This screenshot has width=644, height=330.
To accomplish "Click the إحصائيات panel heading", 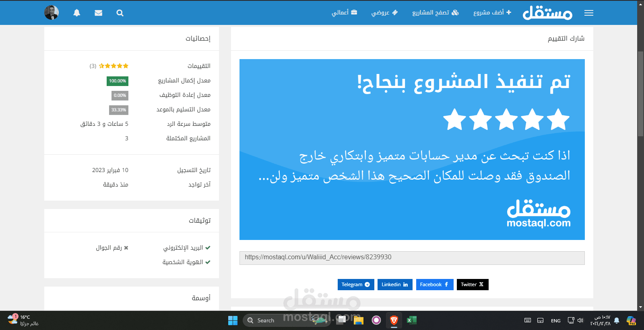I will click(198, 39).
